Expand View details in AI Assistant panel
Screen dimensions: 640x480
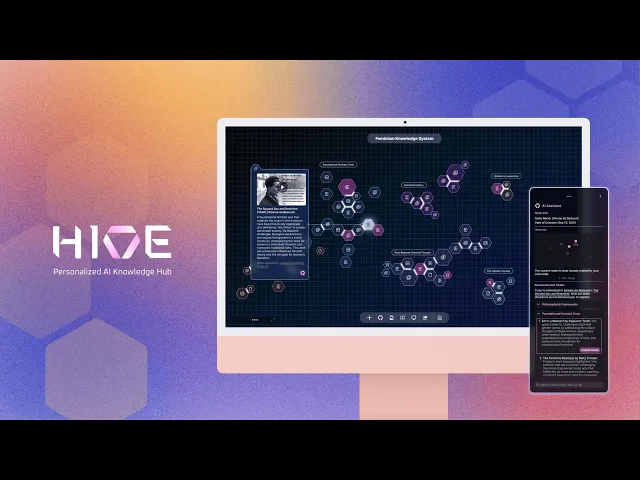568,278
